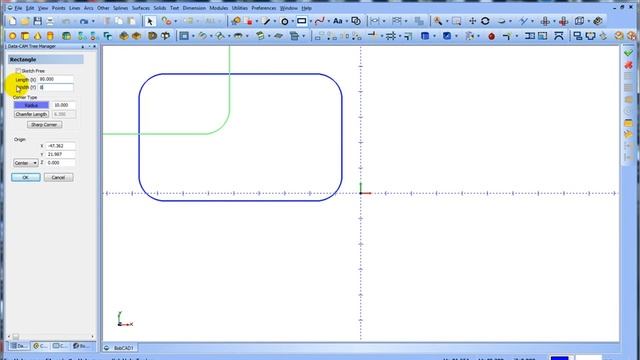This screenshot has height=360, width=640.
Task: Click the Length (X) input field
Action: click(x=56, y=79)
